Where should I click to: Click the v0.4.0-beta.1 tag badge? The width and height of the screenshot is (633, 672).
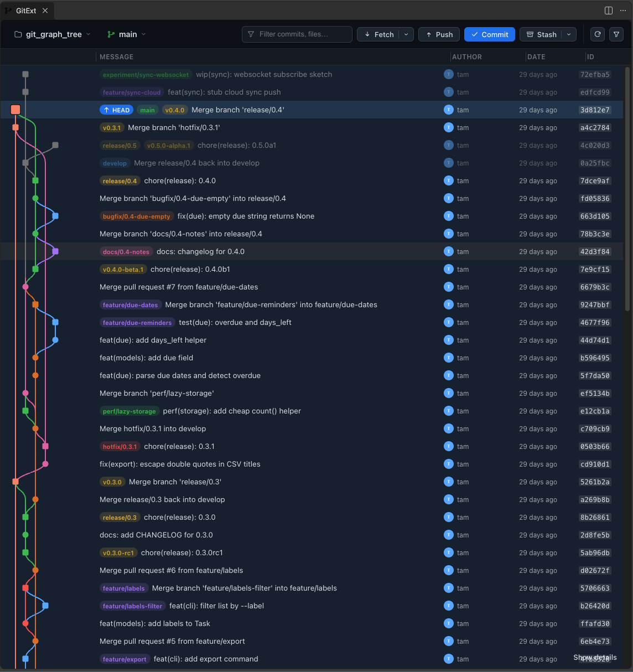tap(123, 270)
